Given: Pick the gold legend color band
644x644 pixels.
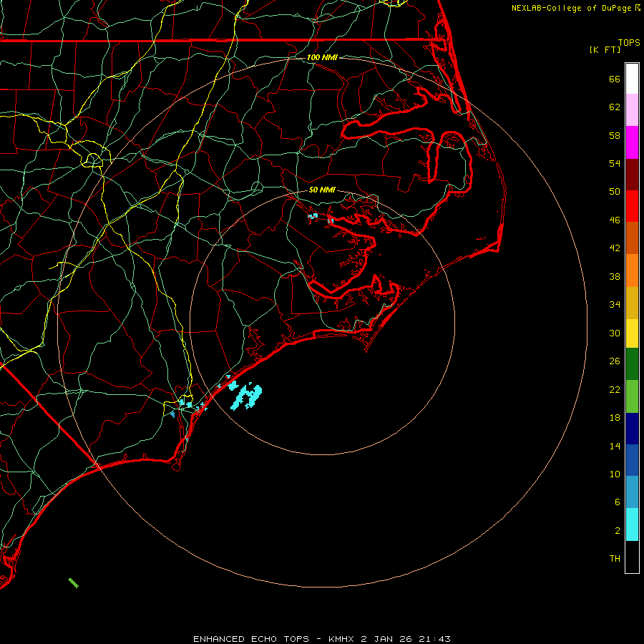Looking at the screenshot, I should pos(632,303).
